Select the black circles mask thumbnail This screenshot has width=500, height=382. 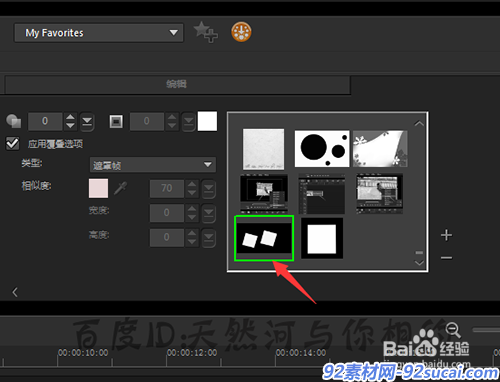pos(322,149)
